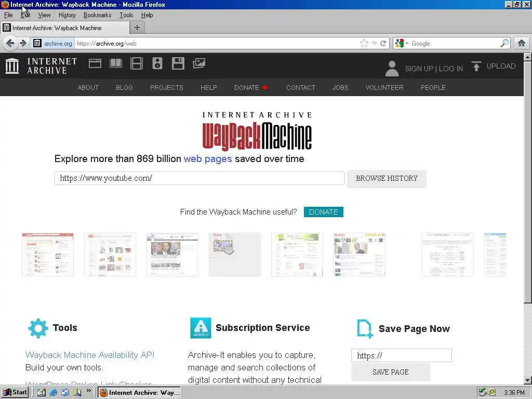532x399 pixels.
Task: Open the Images icon in header
Action: [x=199, y=63]
